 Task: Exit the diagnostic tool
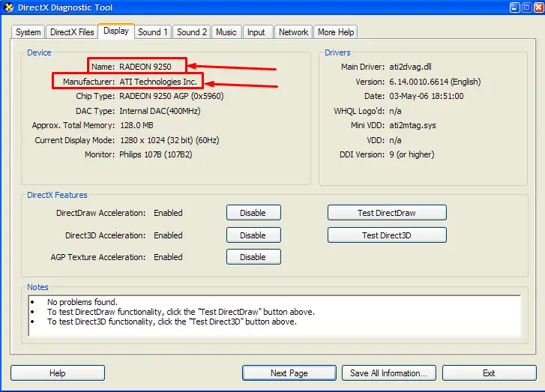[489, 373]
